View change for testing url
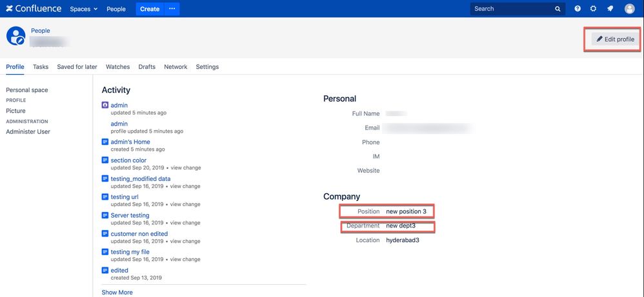The image size is (644, 297). 185,204
